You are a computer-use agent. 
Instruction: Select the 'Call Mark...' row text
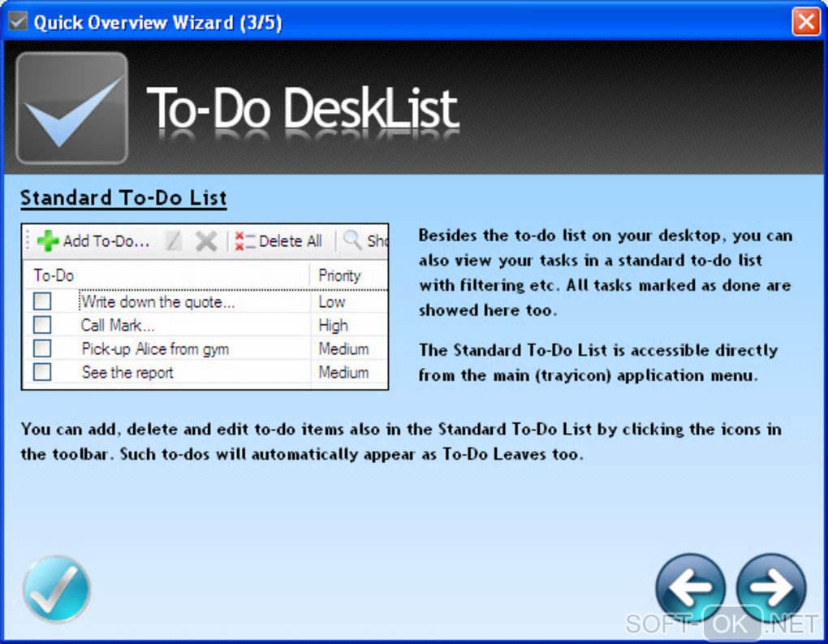tap(118, 325)
